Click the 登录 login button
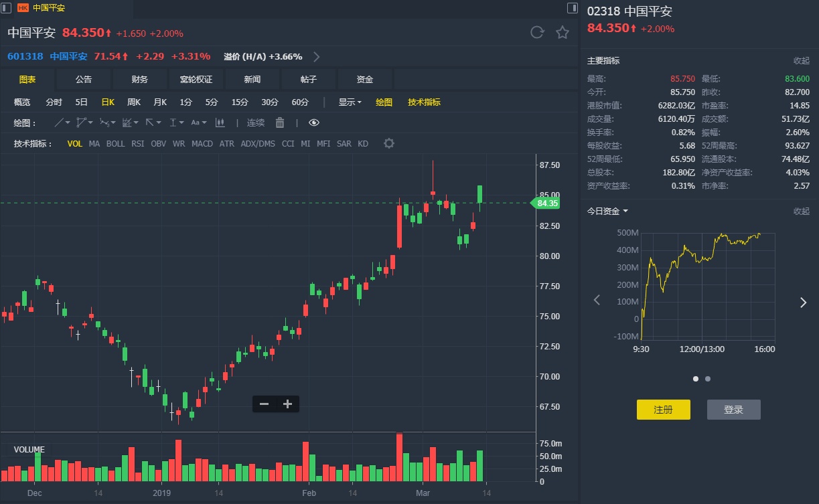This screenshot has height=504, width=819. point(733,410)
